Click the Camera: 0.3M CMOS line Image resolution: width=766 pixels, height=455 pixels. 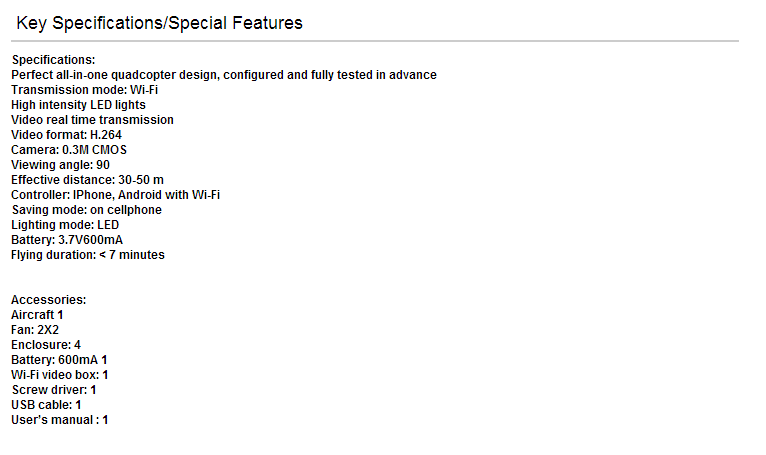click(x=69, y=150)
